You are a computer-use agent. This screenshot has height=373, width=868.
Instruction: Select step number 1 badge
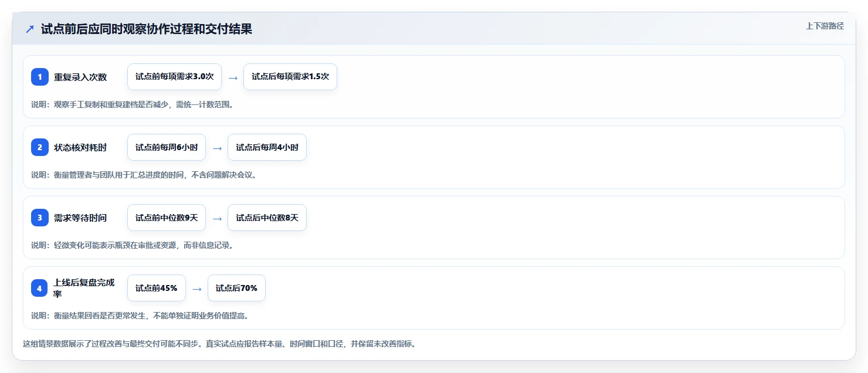coord(40,77)
